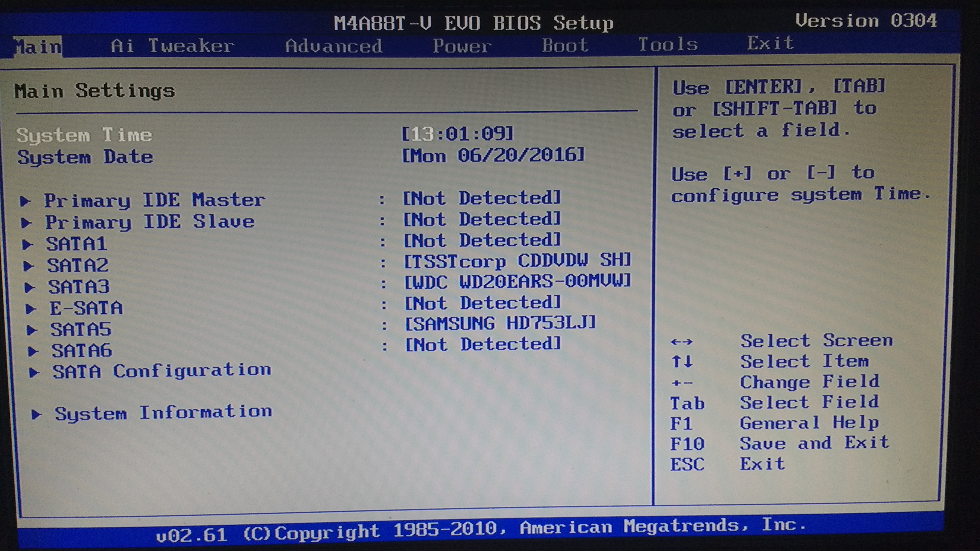Expand the SATA2 arrow
Viewport: 980px width, 551px height.
pyautogui.click(x=29, y=266)
